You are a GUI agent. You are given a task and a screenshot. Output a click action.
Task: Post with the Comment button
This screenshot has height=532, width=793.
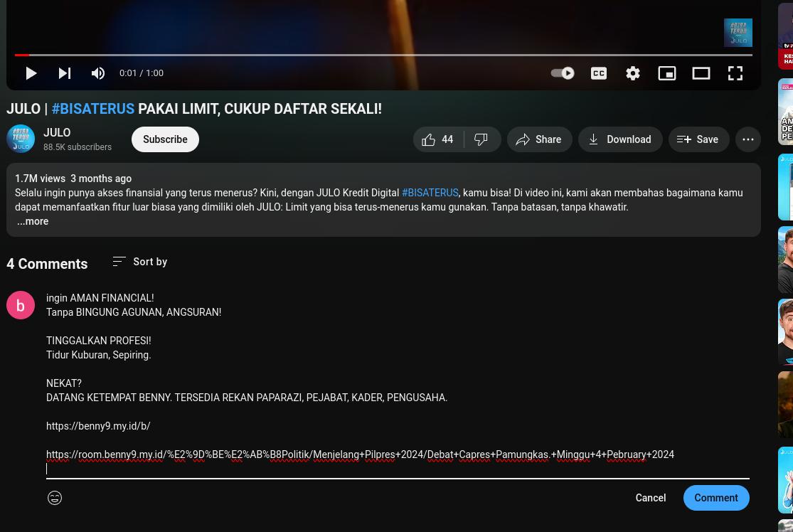click(716, 498)
